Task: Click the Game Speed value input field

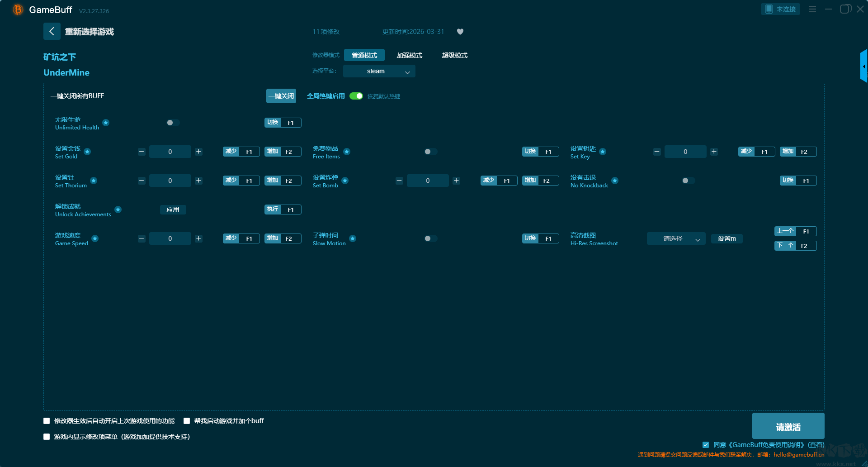Action: 170,238
